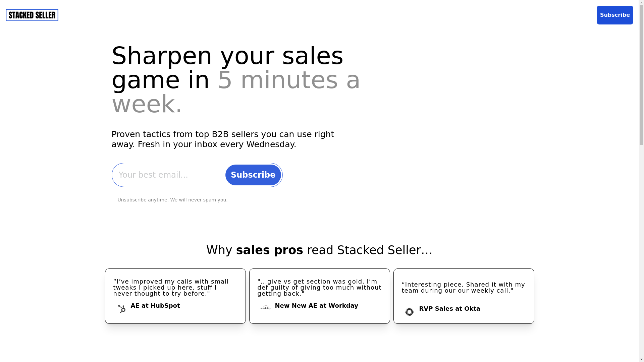Click the 'Interesting piece' testimonial quote
The width and height of the screenshot is (644, 362).
463,288
